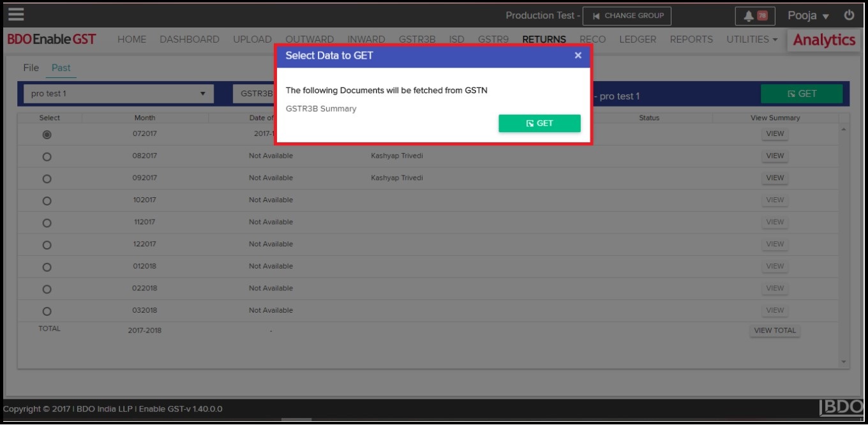Click the BDO Enable GST logo

52,40
